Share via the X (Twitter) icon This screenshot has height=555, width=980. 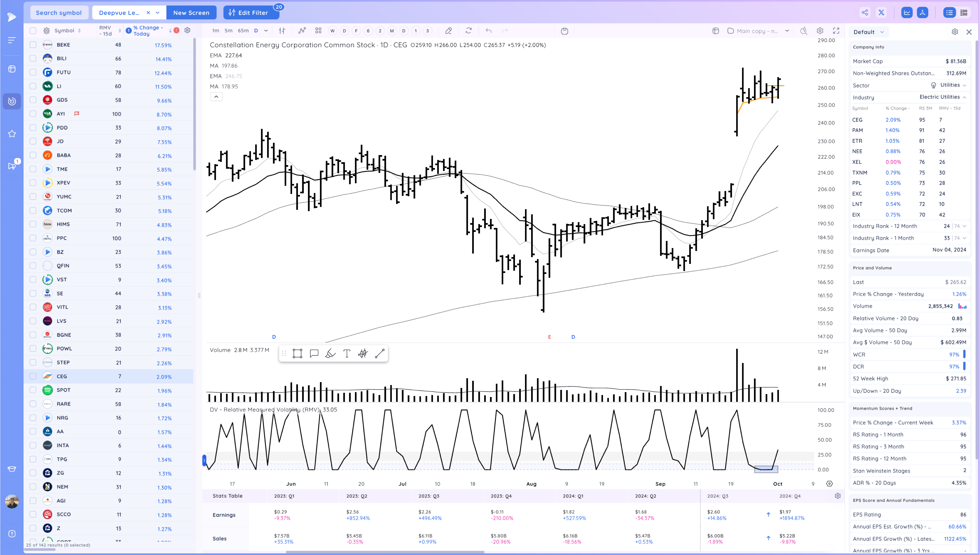click(881, 12)
